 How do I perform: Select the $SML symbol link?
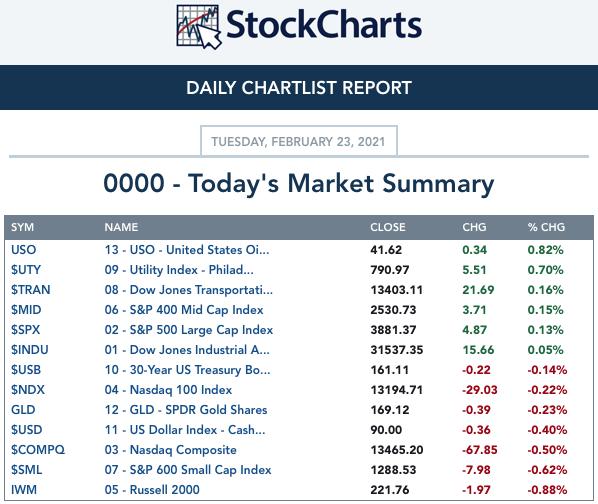(26, 470)
